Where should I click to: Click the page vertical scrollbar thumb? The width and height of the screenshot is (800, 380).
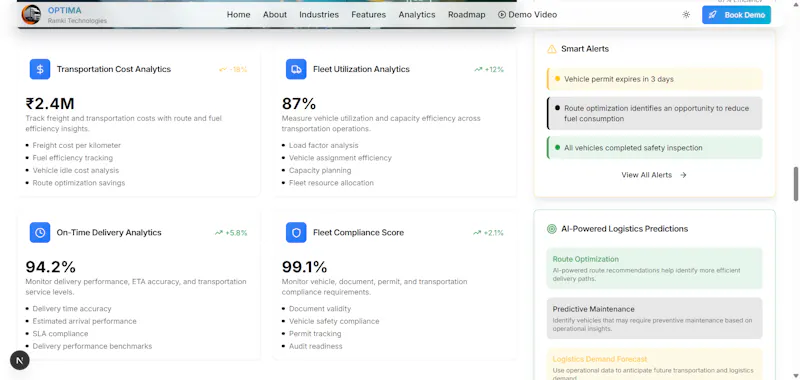795,184
